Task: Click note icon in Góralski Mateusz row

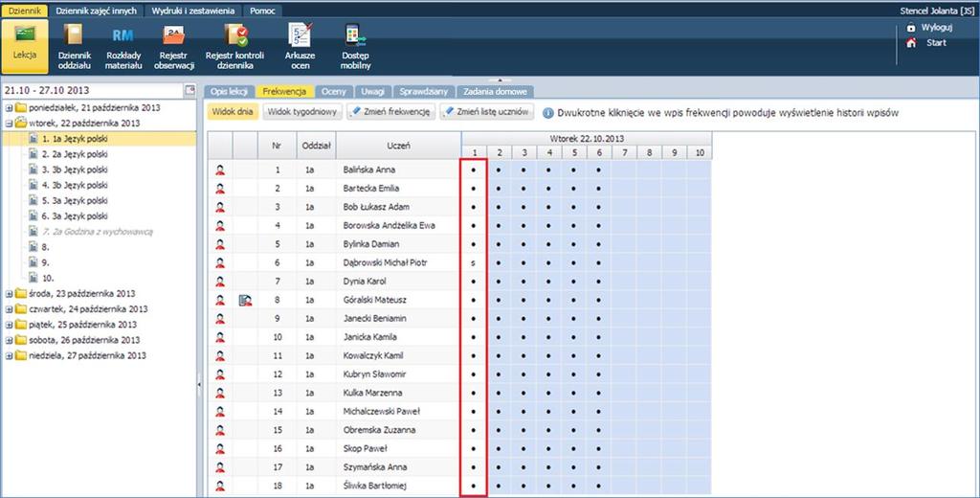Action: [245, 301]
